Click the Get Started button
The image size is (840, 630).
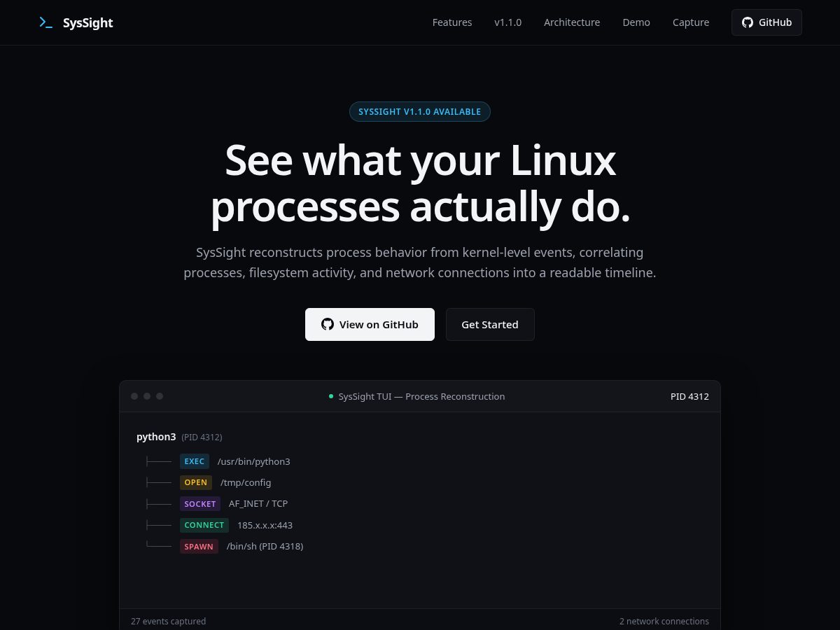(490, 324)
